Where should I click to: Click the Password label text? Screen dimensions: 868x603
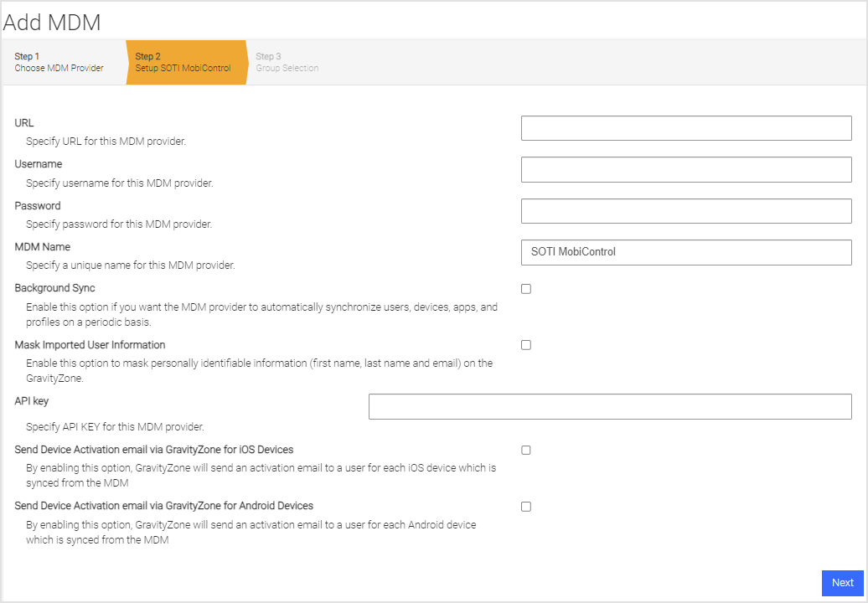(38, 205)
